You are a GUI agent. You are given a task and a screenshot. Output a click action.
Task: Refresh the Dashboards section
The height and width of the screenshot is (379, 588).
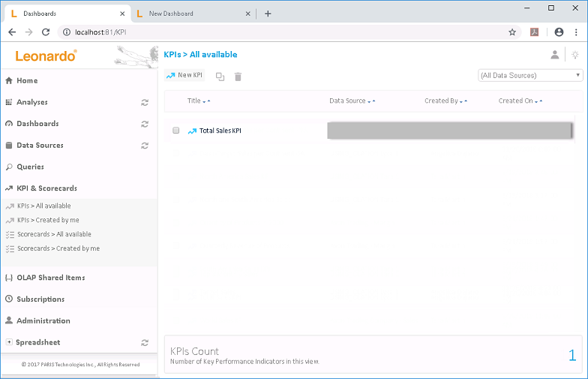[x=145, y=124]
